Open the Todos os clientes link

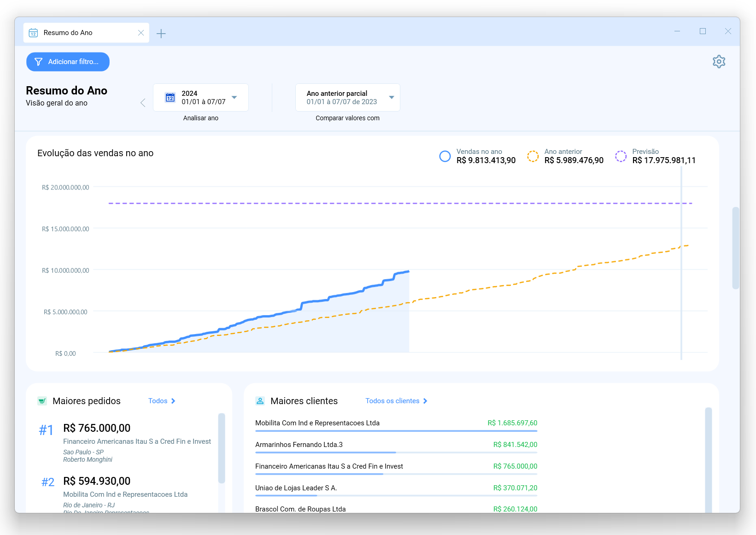(396, 401)
